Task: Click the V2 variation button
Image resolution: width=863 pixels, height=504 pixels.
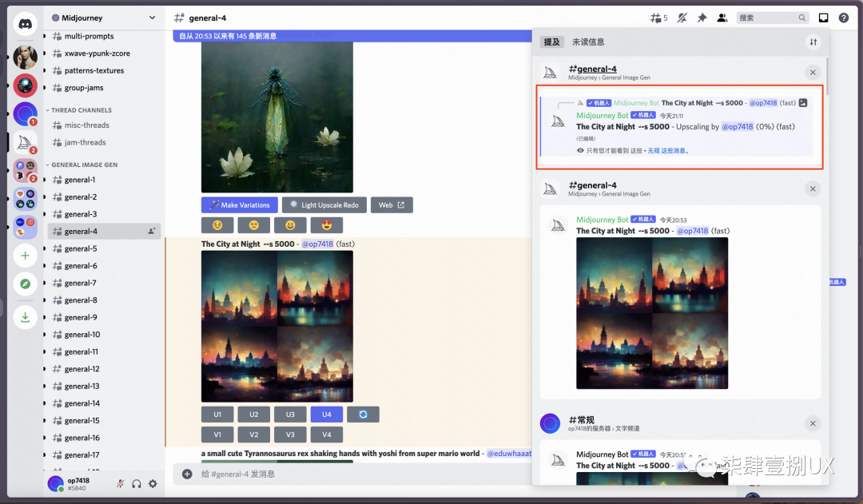Action: (254, 435)
